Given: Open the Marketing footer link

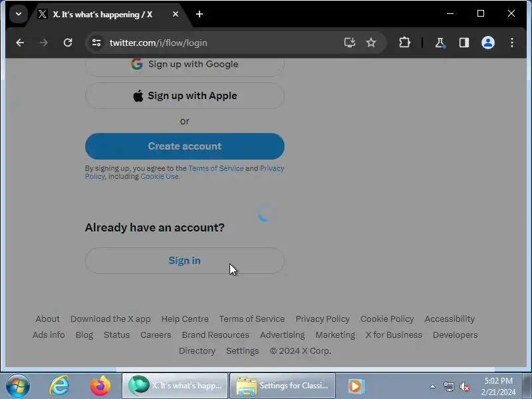Looking at the screenshot, I should 335,335.
